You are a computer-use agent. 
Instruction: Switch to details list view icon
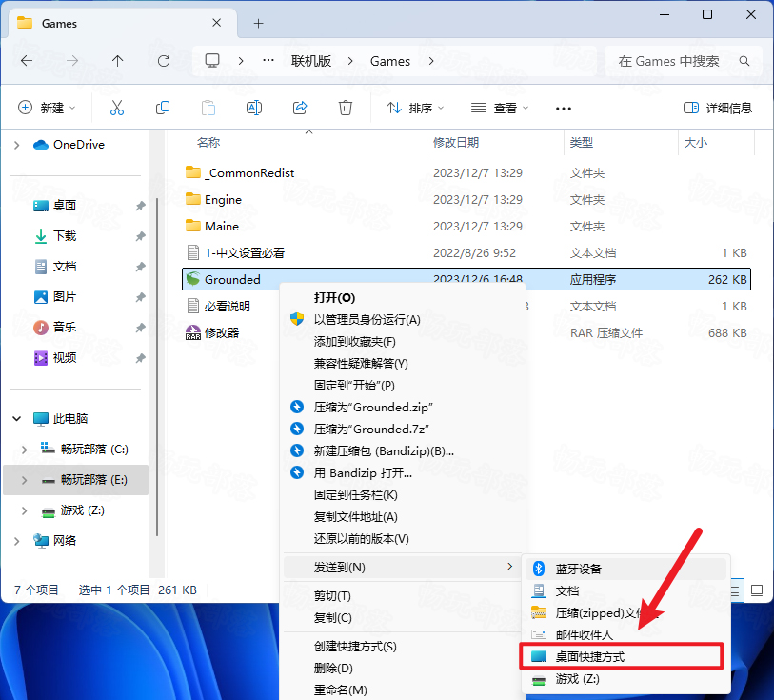[735, 590]
